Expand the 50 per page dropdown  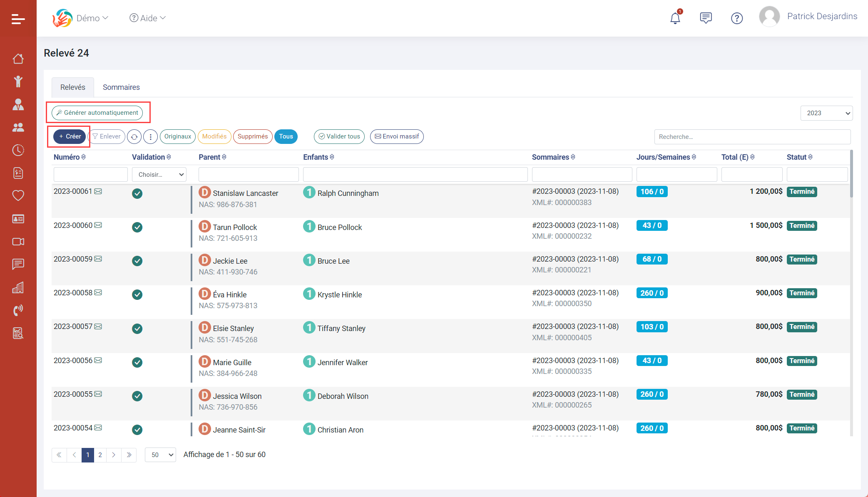160,455
